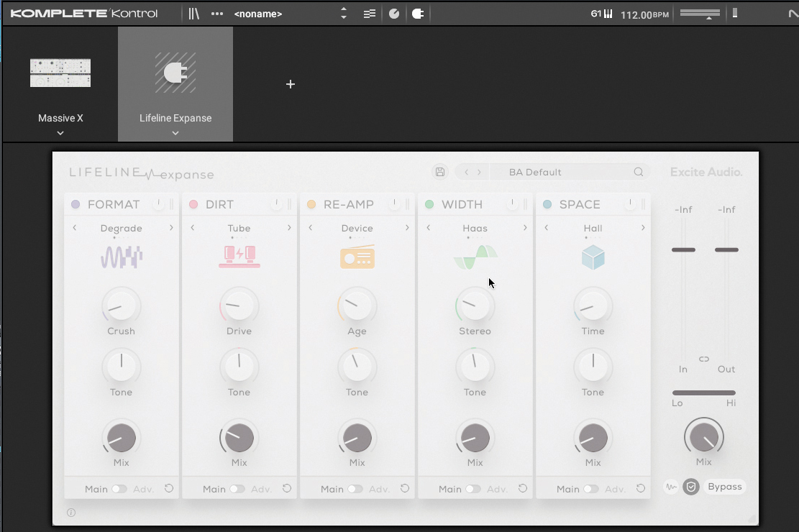Switch WIDTH module Main/Adv. toggle
Viewport: 799px width, 532px height.
[473, 489]
